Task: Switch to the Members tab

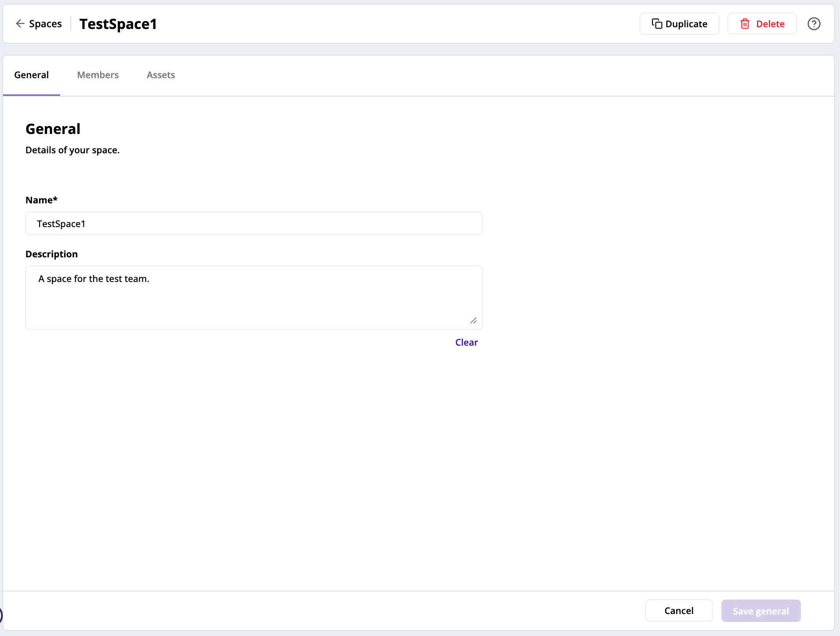Action: tap(98, 75)
